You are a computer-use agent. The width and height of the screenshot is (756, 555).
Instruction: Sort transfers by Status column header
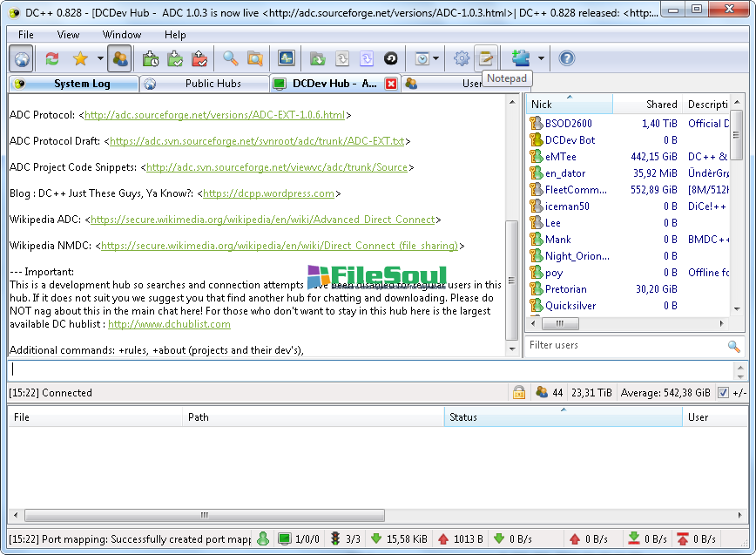(x=564, y=417)
